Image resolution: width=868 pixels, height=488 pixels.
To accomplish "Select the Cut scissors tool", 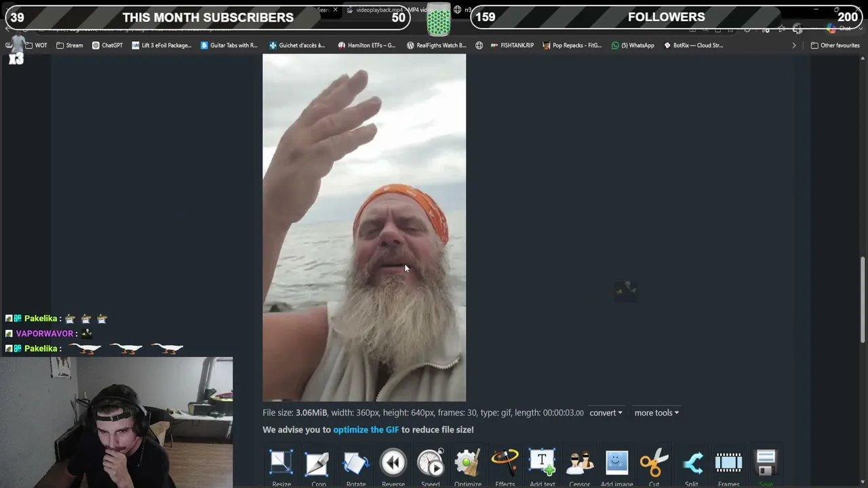I will click(654, 463).
